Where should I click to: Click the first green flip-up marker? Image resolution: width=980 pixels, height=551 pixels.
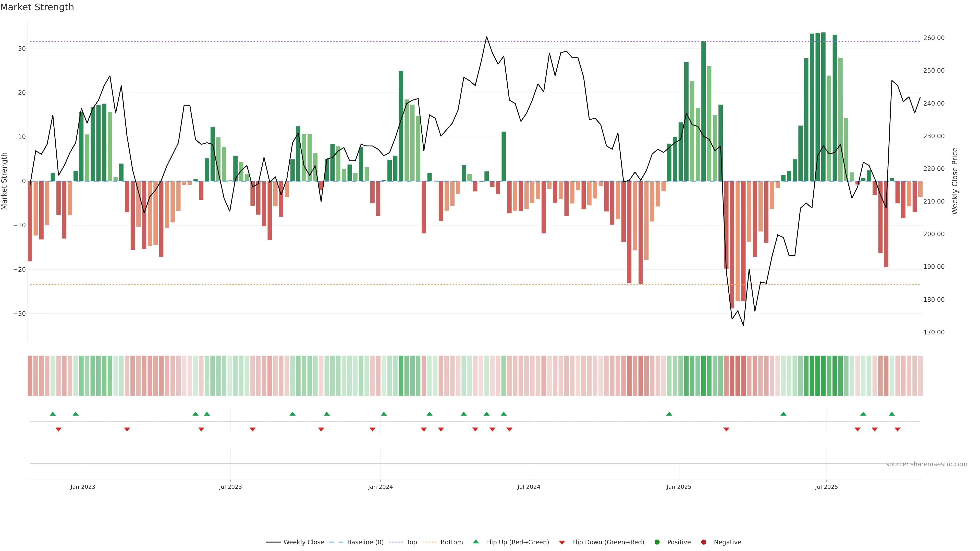click(x=53, y=414)
